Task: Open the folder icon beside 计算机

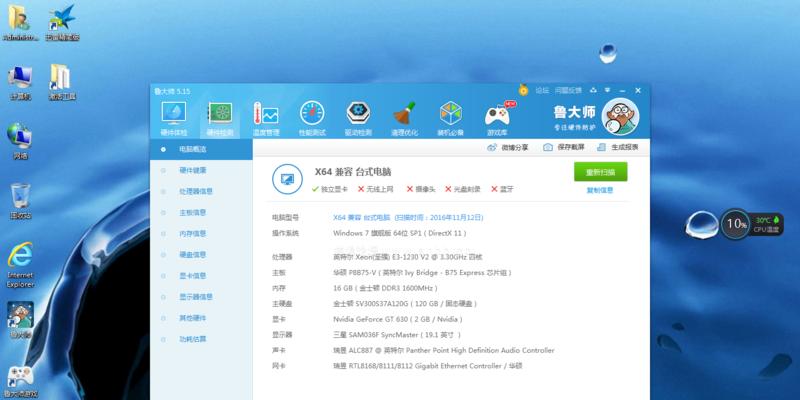Action: (x=62, y=82)
